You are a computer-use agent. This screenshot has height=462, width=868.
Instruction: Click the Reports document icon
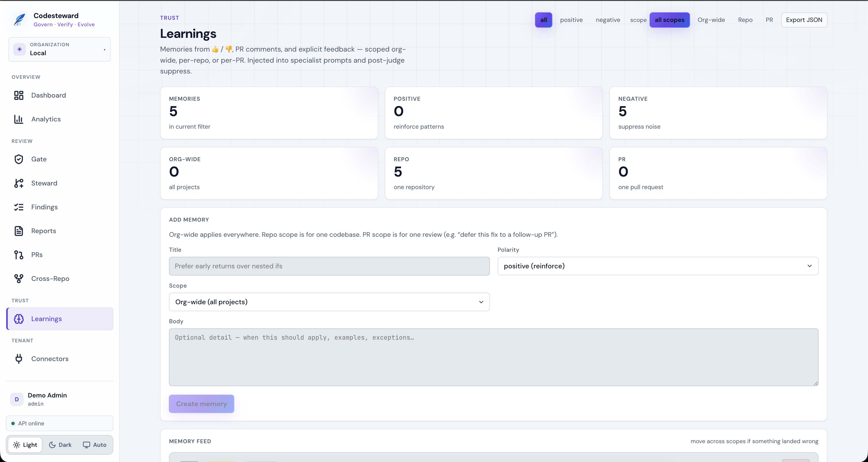coord(19,231)
